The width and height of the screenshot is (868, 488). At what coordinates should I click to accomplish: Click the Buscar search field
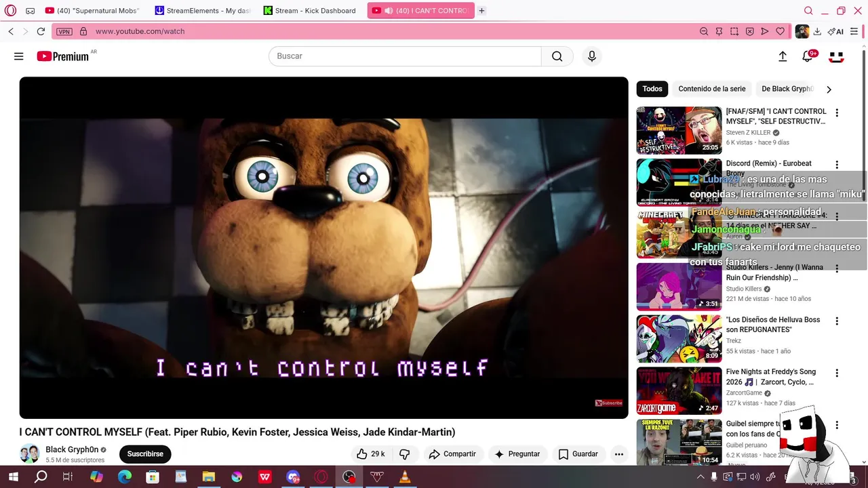[405, 56]
